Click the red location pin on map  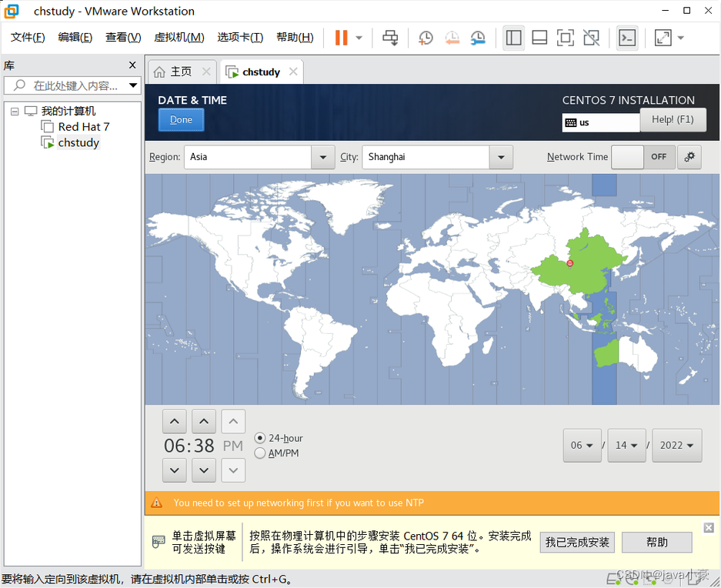pyautogui.click(x=569, y=264)
